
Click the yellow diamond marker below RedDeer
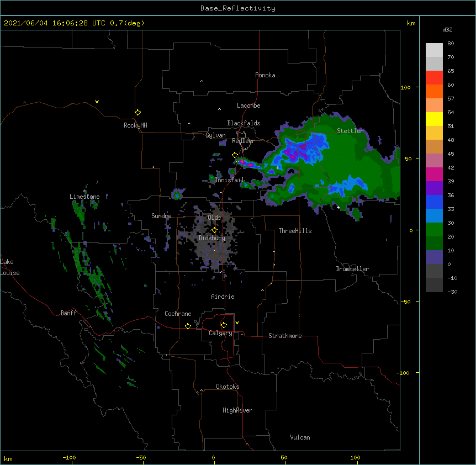click(235, 155)
